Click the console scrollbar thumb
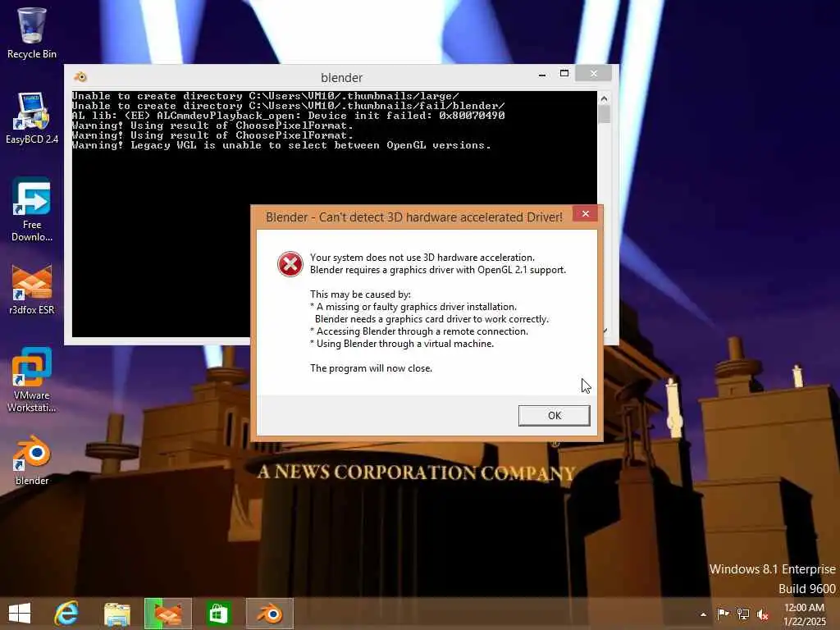The image size is (840, 630). [x=605, y=114]
